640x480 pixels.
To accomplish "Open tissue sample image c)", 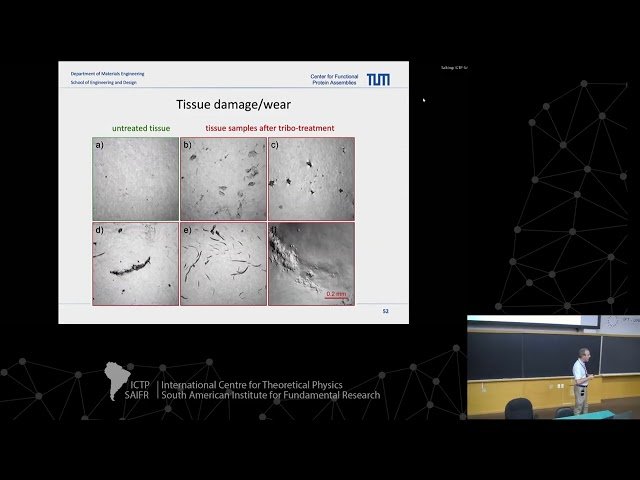I will click(311, 178).
